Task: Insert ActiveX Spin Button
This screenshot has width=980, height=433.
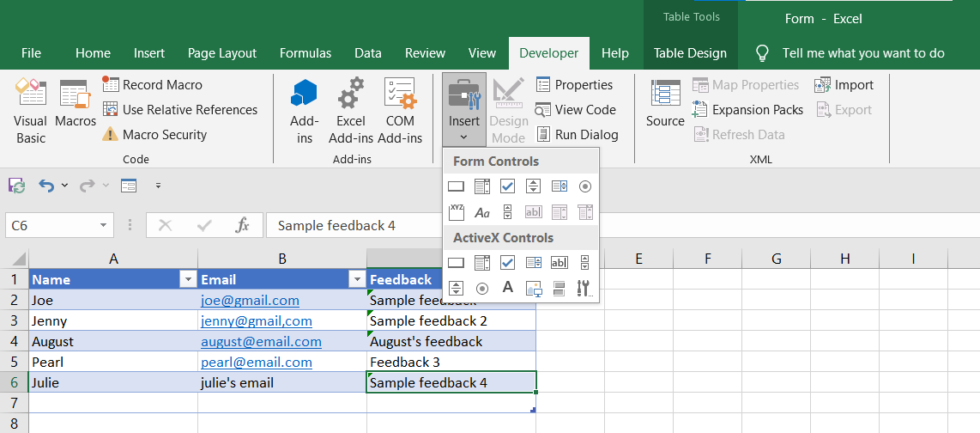Action: 457,288
